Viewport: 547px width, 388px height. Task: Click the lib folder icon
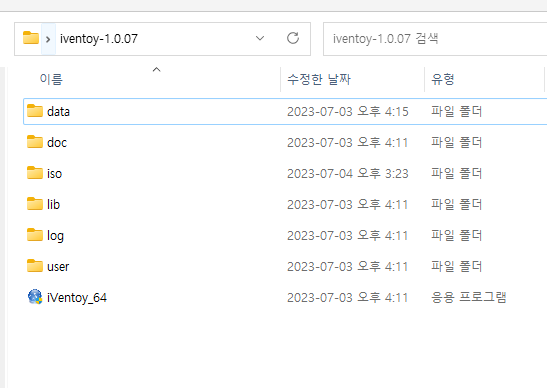35,204
